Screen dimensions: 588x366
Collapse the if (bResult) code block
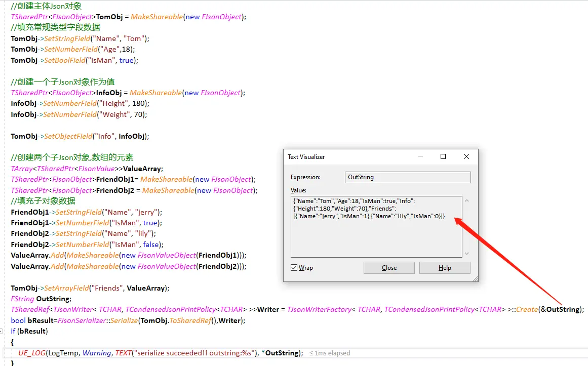coord(2,331)
